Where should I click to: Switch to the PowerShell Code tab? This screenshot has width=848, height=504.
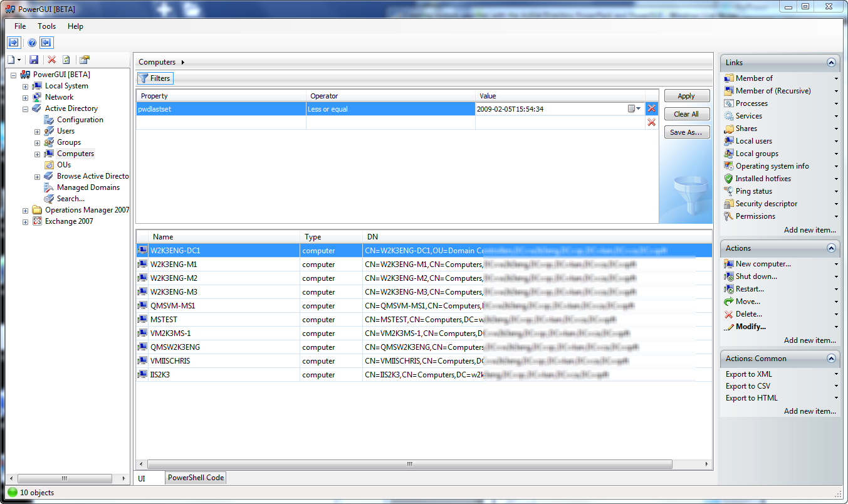point(196,478)
